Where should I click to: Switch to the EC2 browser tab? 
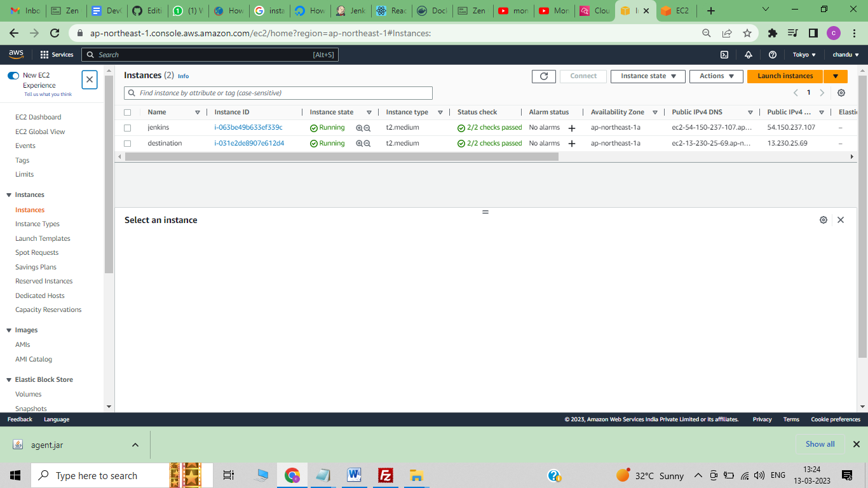[675, 10]
